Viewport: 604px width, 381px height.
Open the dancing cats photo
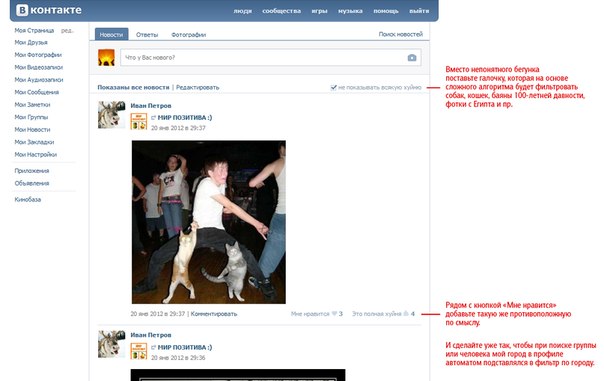[209, 222]
